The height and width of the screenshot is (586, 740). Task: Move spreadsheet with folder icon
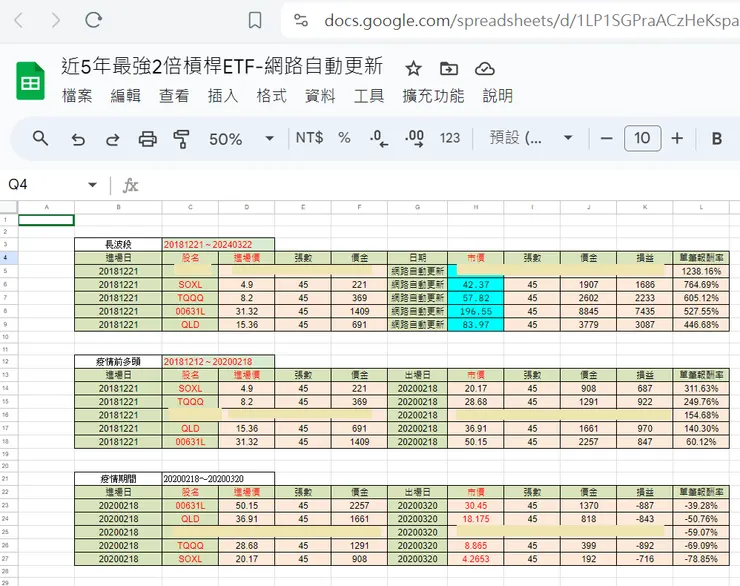tap(449, 69)
